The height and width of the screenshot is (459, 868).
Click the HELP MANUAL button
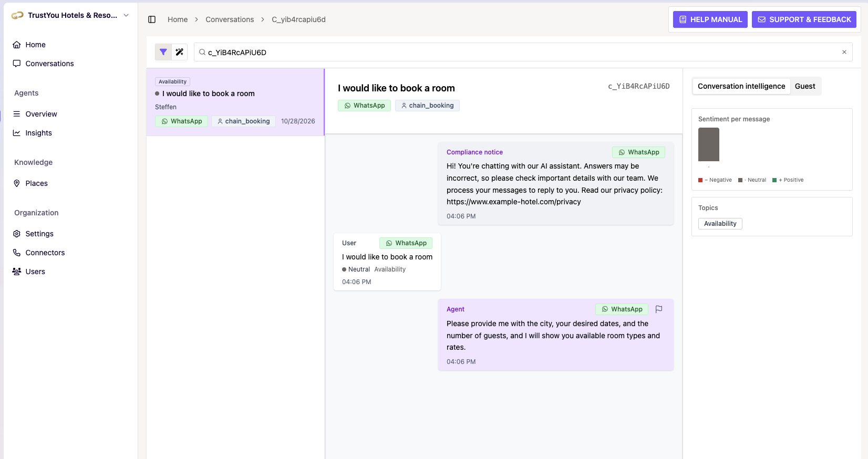(710, 19)
